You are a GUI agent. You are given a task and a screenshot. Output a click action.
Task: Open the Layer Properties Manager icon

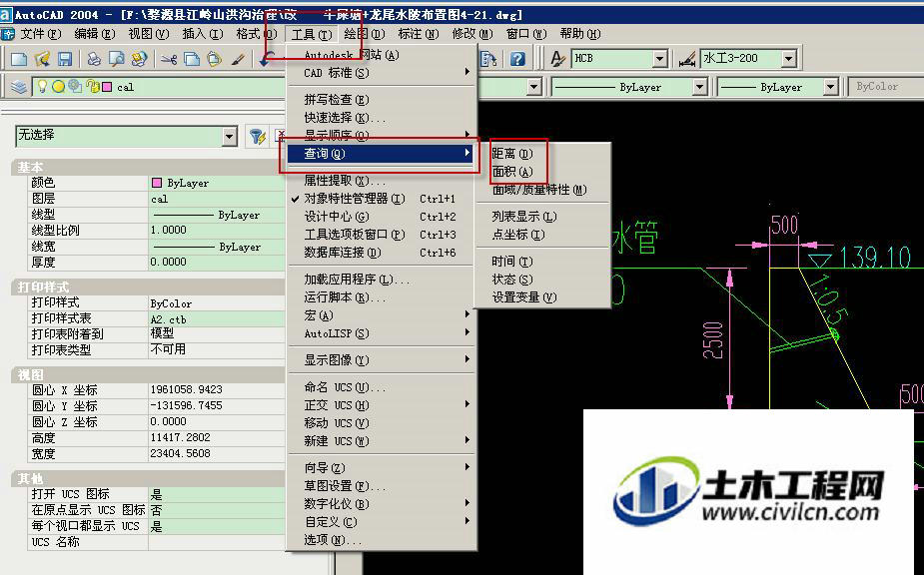[19, 87]
